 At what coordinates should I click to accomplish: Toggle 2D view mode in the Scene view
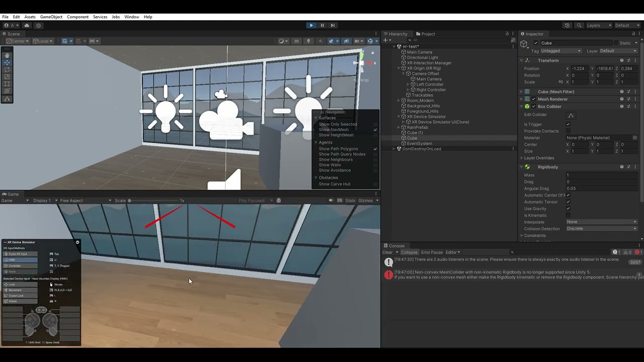[x=296, y=41]
